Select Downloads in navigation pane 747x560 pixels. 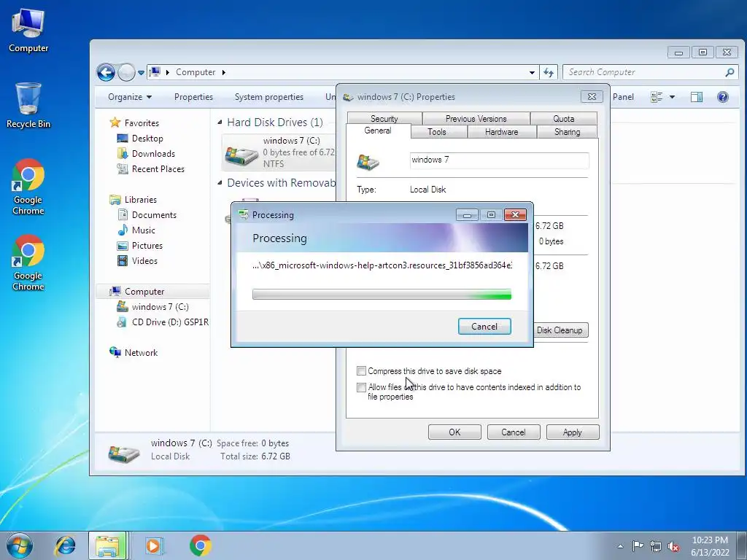[153, 154]
